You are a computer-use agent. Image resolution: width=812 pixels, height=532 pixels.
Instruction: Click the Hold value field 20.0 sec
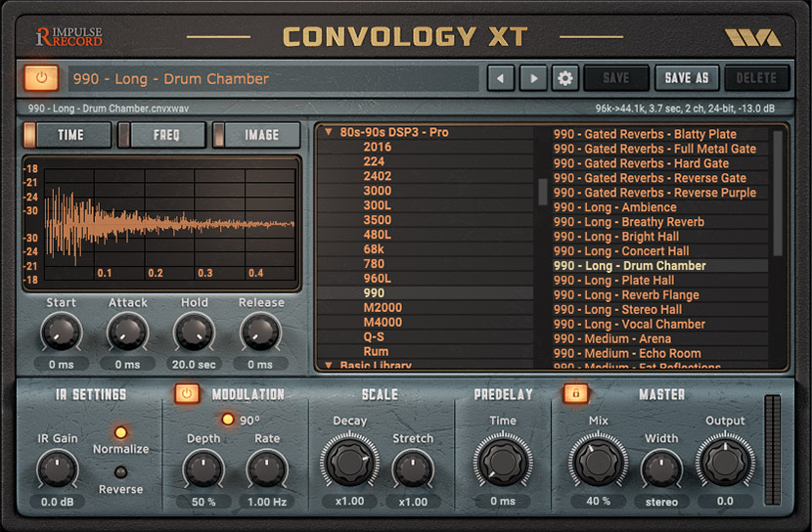[x=194, y=365]
